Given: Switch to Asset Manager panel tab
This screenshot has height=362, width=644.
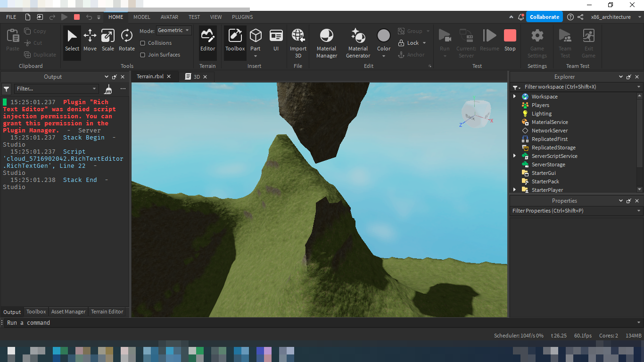Looking at the screenshot, I should coord(68,312).
